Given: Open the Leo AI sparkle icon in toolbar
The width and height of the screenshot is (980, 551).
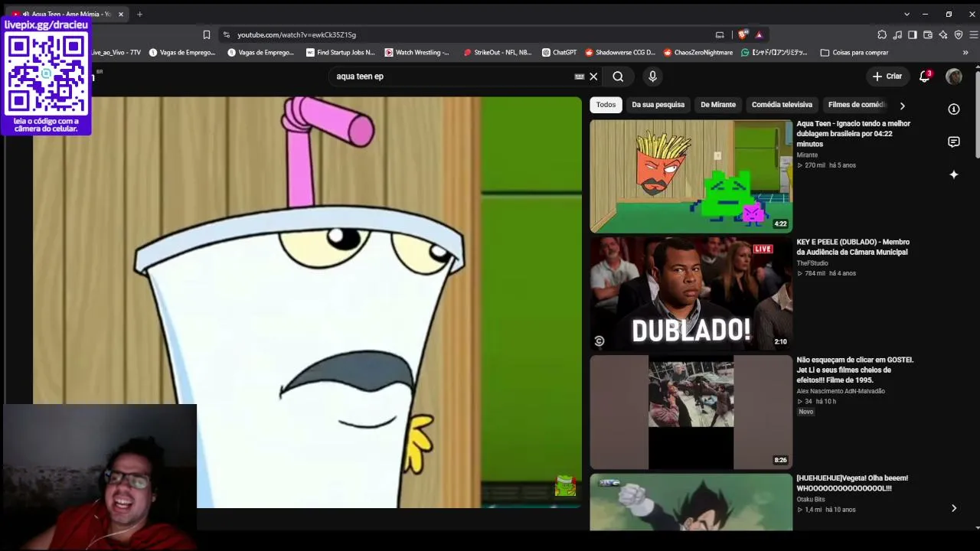Looking at the screenshot, I should [x=943, y=34].
